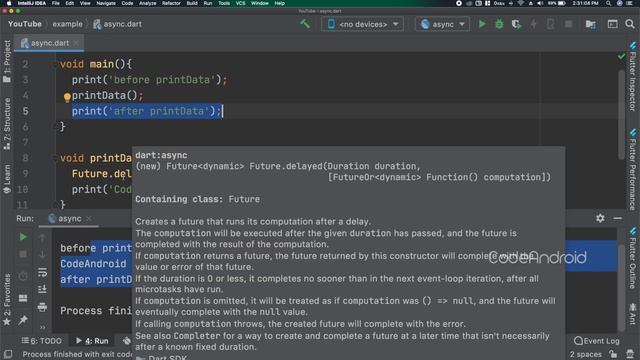The image size is (640, 360).
Task: Click the up stack trace arrow
Action: (42, 237)
